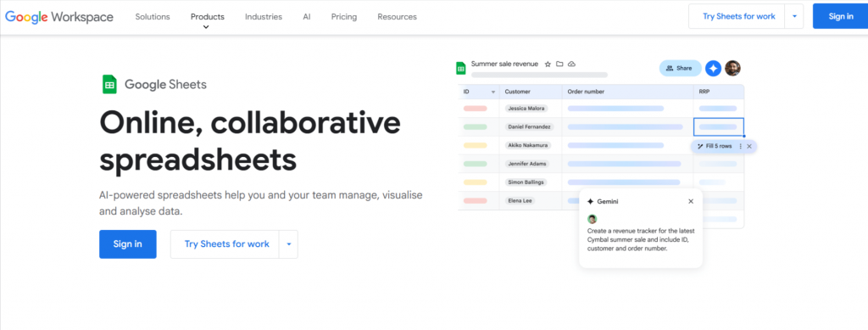Select the Simon Ballings customer chip
Viewport: 868px width, 330px height.
[x=526, y=182]
